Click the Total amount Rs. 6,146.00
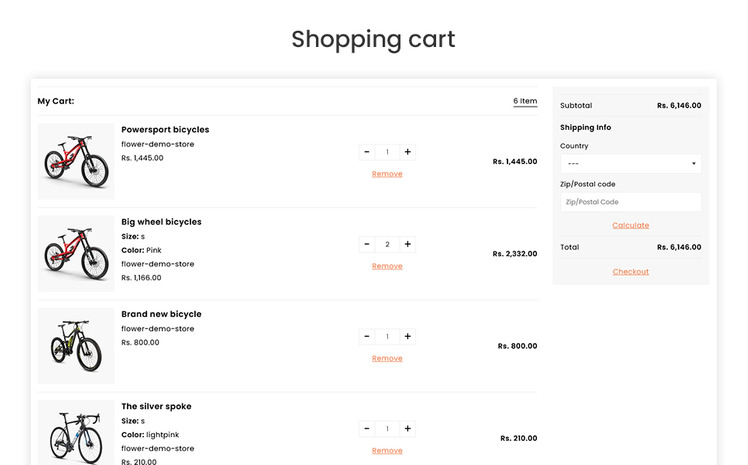This screenshot has width=748, height=465. coord(679,247)
